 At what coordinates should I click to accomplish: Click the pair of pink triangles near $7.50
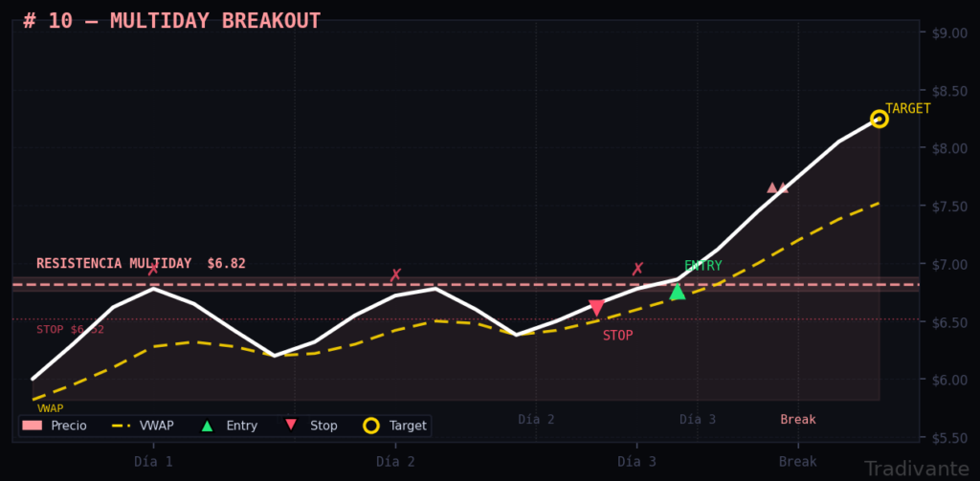coord(777,188)
